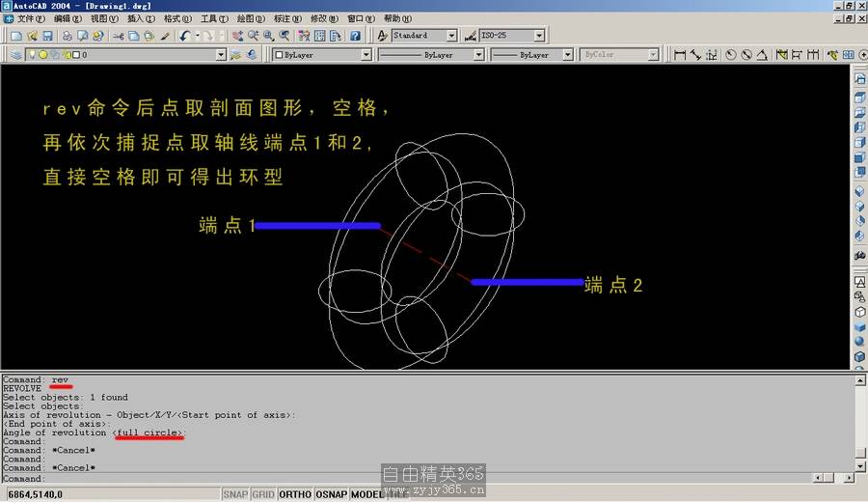The image size is (868, 502).
Task: Open the 文件 (File) menu
Action: pos(31,18)
